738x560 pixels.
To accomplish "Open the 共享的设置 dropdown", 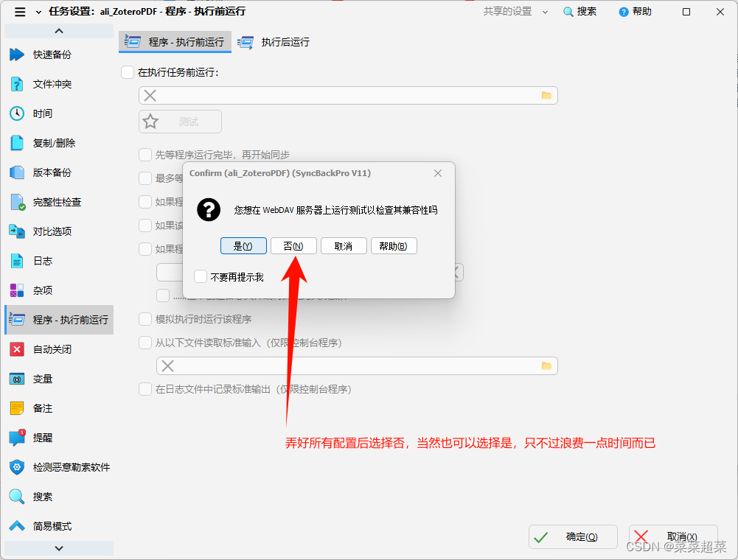I will tap(515, 12).
